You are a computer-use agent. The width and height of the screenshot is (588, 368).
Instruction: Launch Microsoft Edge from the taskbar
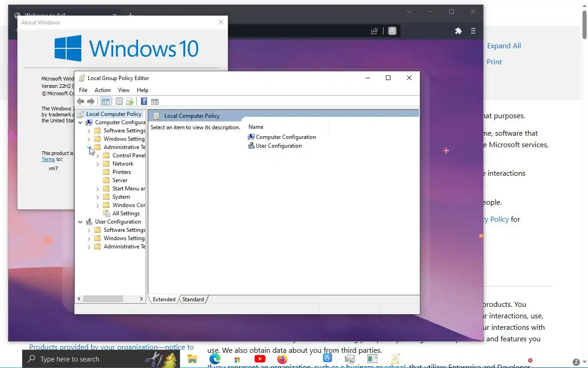coord(215,359)
